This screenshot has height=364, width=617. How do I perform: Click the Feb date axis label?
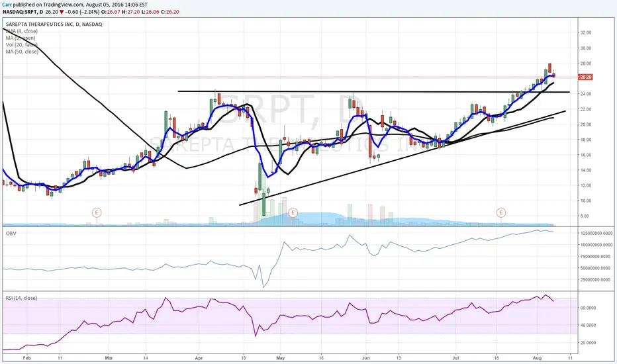pyautogui.click(x=26, y=358)
